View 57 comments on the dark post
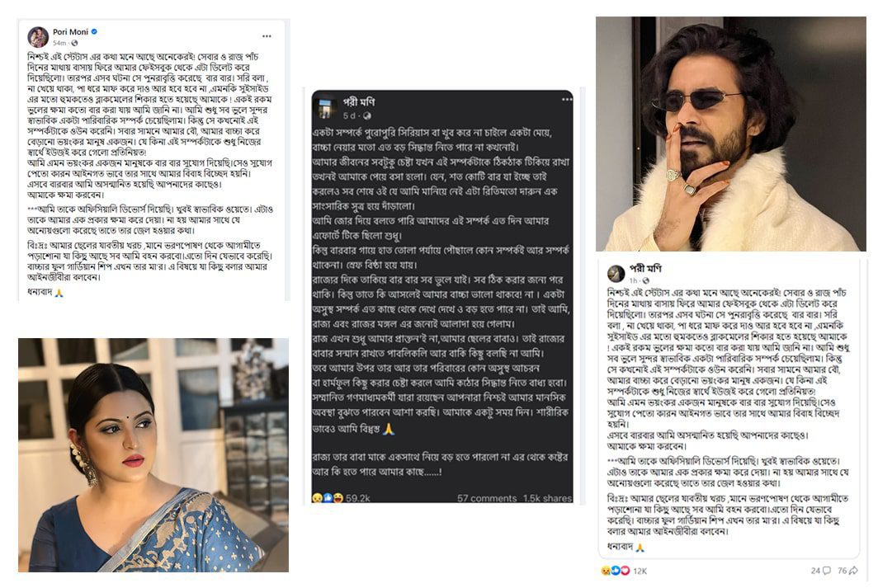Image resolution: width=878 pixels, height=588 pixels. click(487, 498)
